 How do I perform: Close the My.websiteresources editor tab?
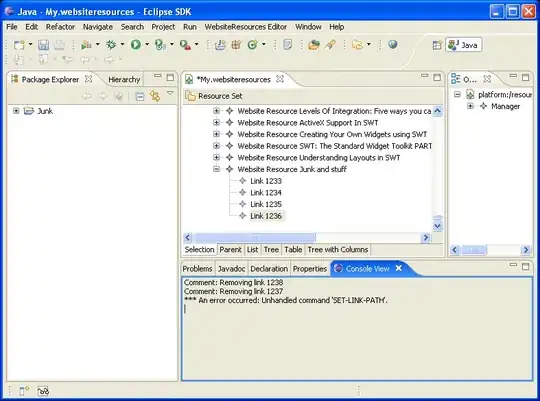pos(280,79)
